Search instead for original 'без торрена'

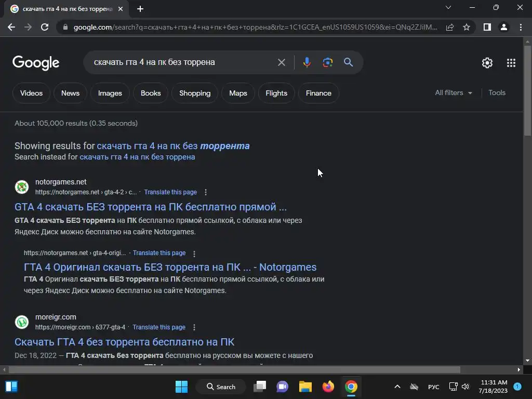pos(137,157)
